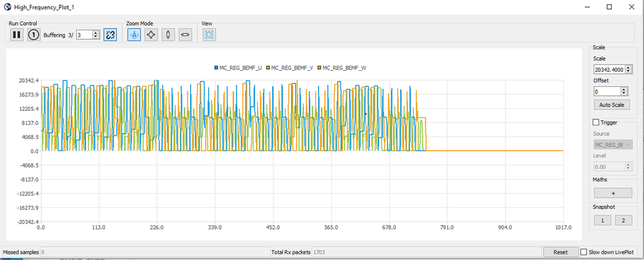Click Snapshot button 1

[603, 221]
